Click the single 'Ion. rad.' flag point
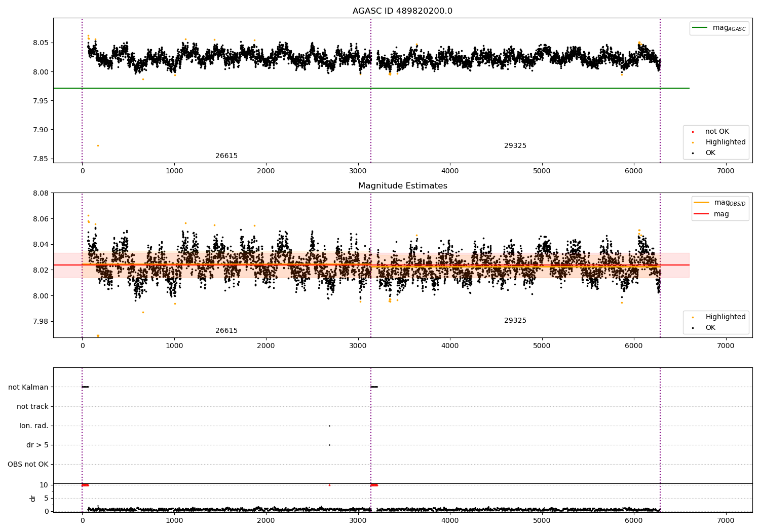Viewport: 760px width, 532px height. [329, 426]
